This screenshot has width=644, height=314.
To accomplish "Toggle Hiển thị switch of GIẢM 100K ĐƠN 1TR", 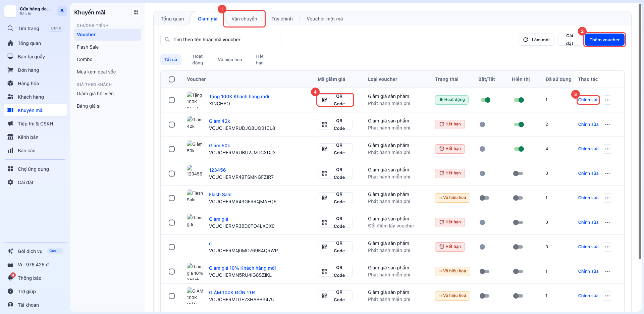I will [518, 296].
